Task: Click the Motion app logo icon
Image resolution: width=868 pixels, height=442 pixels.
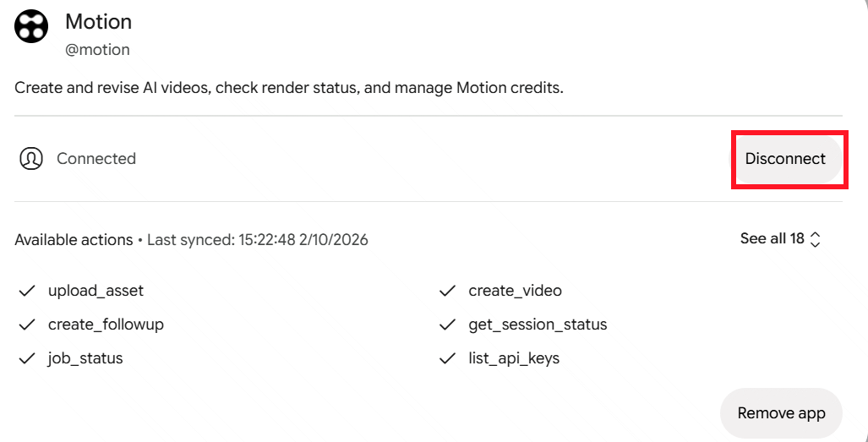Action: [31, 26]
